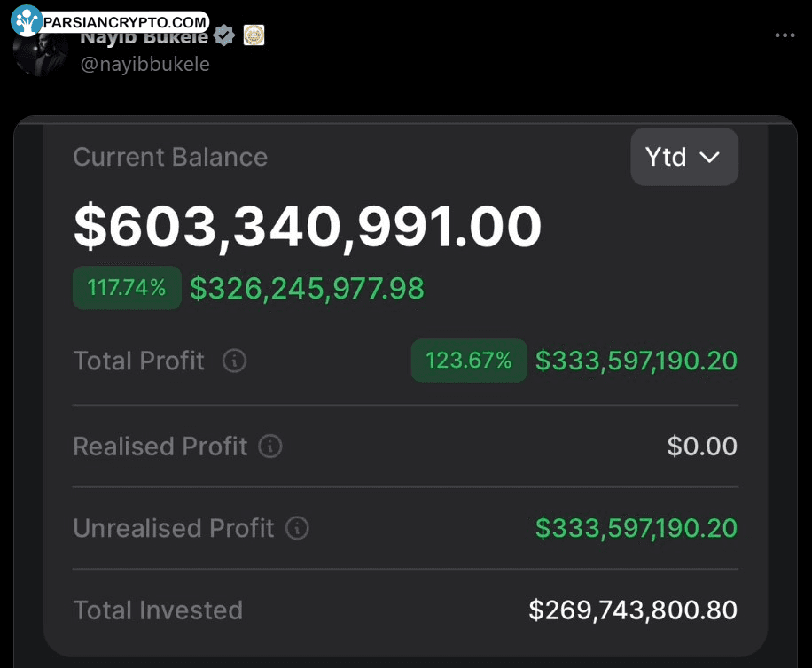Click the Unrealised Profit info icon
This screenshot has height=668, width=812.
[297, 528]
